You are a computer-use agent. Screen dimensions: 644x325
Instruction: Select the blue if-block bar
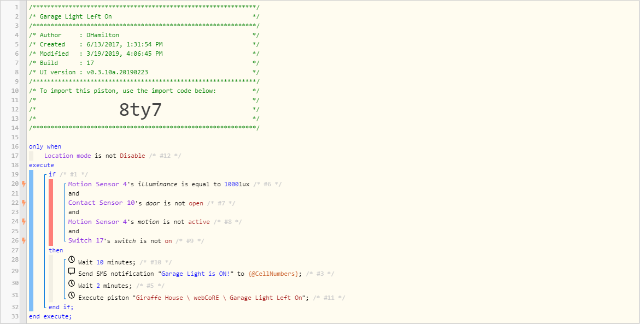point(31,240)
